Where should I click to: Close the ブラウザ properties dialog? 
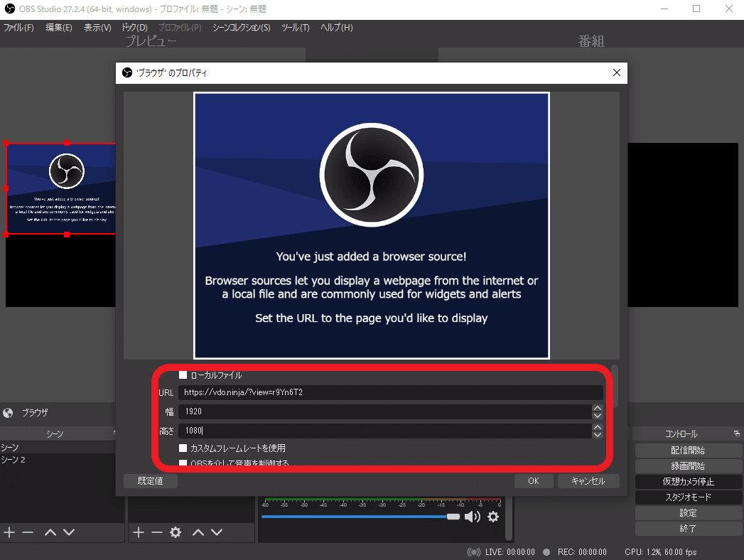pyautogui.click(x=616, y=72)
